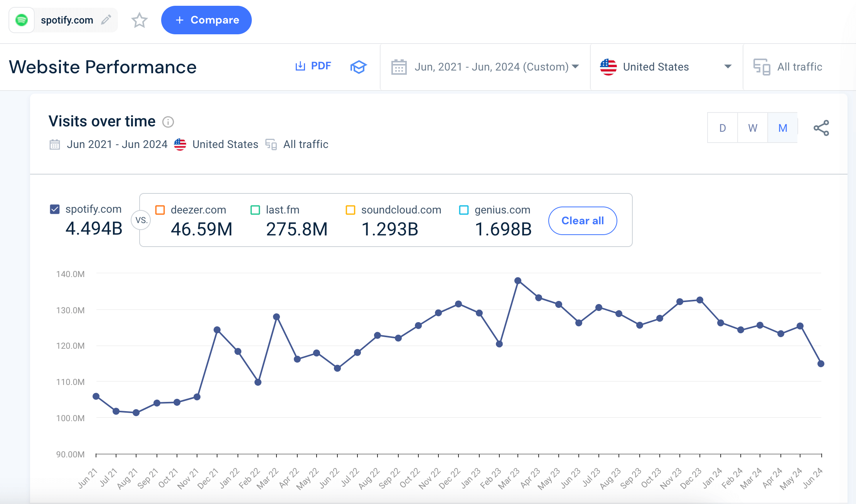Click the Jan 24 x-axis label
The image size is (856, 504).
[x=712, y=478]
